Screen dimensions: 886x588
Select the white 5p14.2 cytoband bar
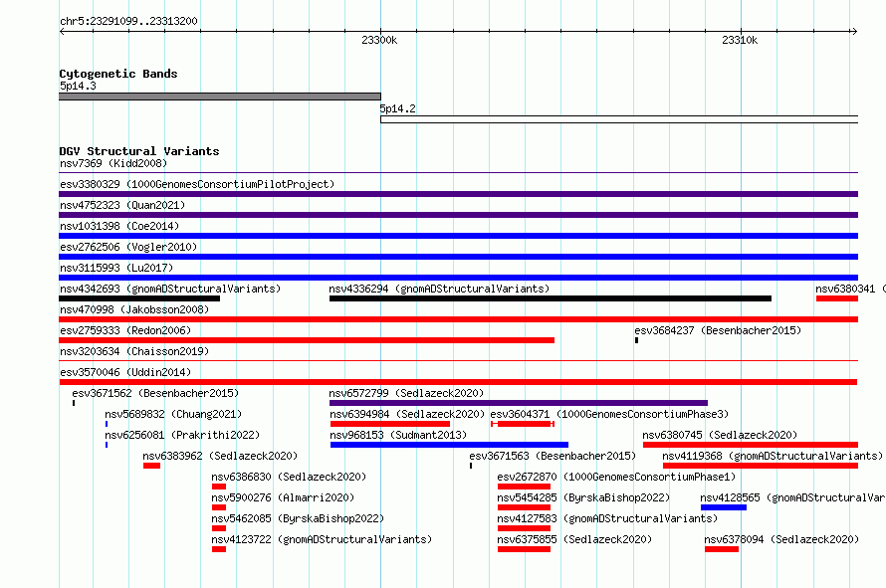point(619,119)
